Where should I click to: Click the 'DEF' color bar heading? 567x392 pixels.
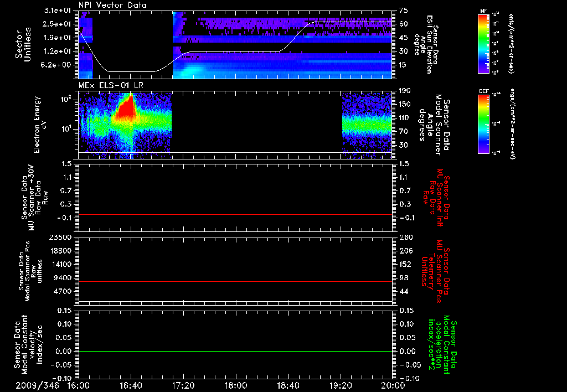tap(484, 91)
